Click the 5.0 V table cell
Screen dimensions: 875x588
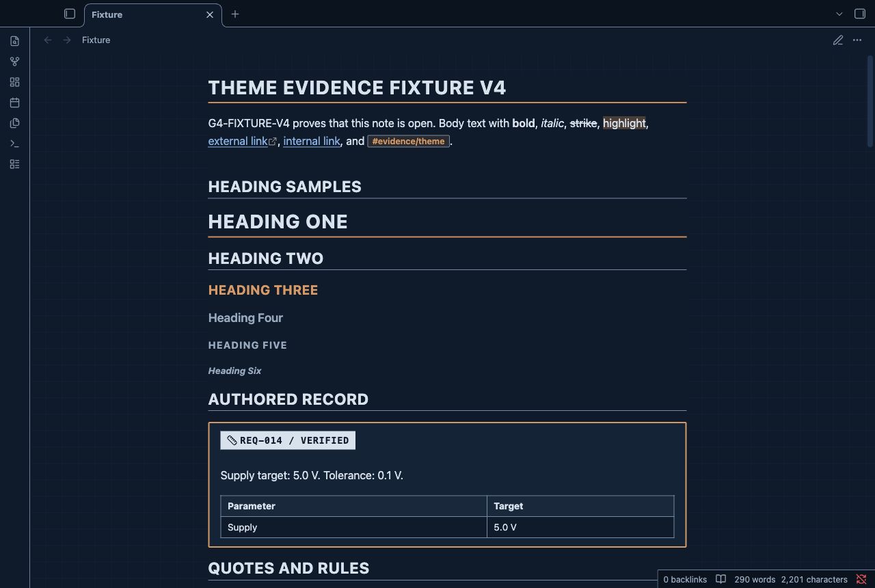pos(580,527)
